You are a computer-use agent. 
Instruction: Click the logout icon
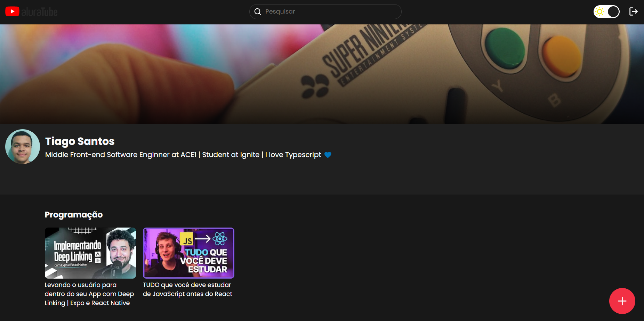(x=634, y=12)
